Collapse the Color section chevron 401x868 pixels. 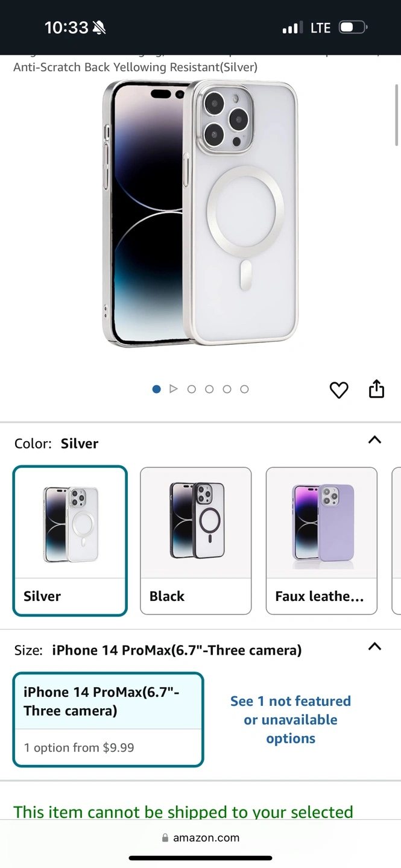coord(374,440)
